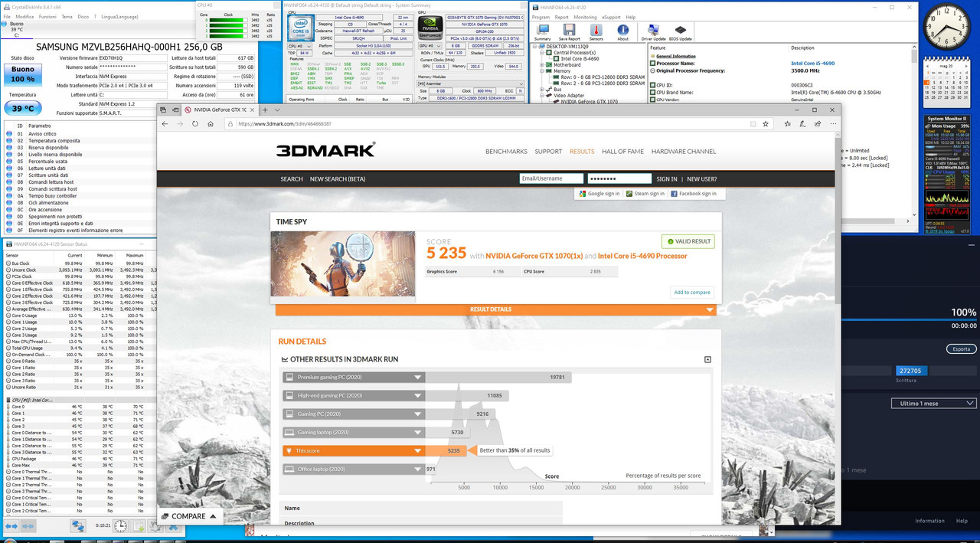Screen dimensions: 980x543
Task: Click the network icon in sensor toolbar
Action: pyautogui.click(x=78, y=526)
